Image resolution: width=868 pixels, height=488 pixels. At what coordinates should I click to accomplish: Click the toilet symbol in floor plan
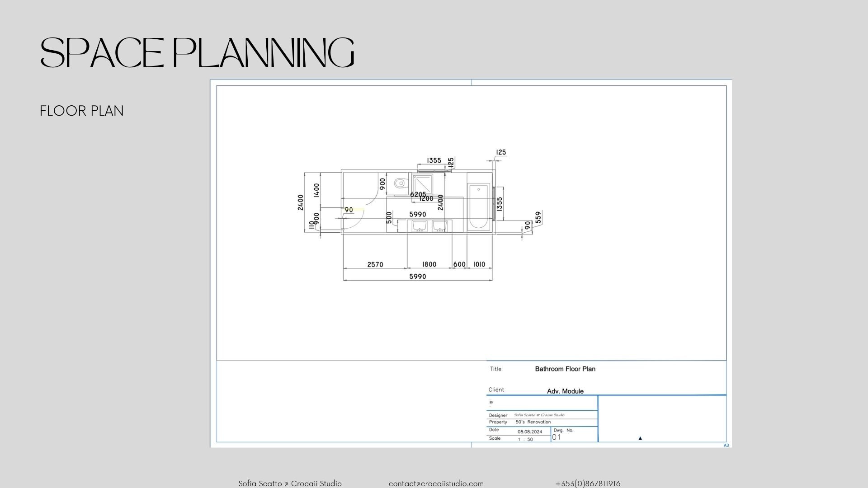pyautogui.click(x=400, y=183)
